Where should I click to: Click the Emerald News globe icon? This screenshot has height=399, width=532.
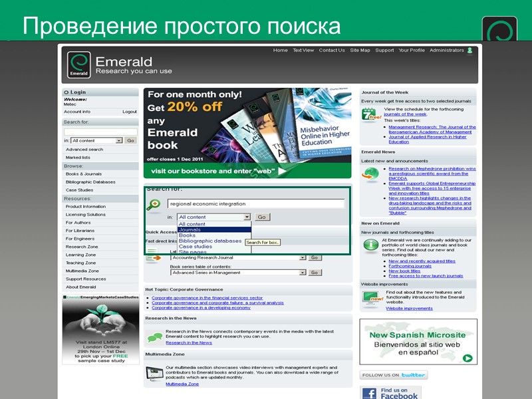tap(371, 175)
